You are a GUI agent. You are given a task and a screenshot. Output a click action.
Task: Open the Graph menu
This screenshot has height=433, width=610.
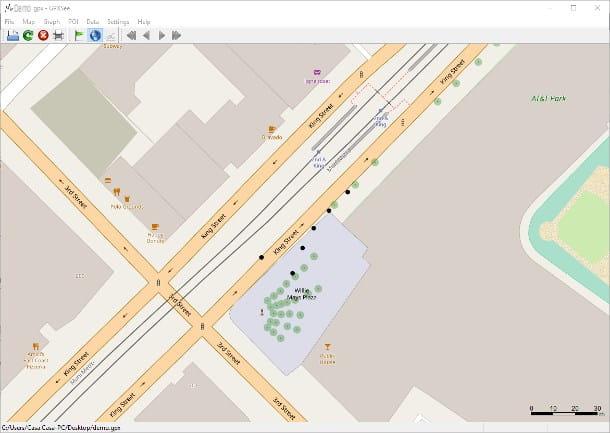[52, 22]
